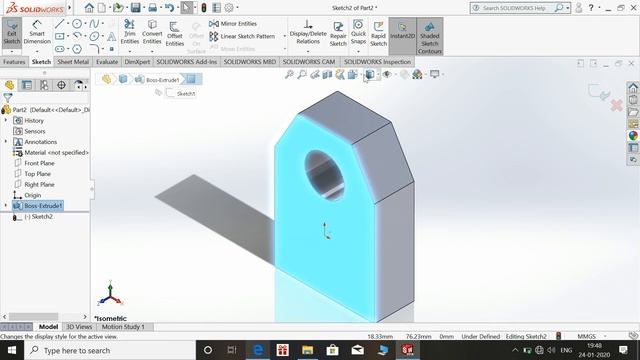
Task: Choose the Convert Entities tool
Action: [152, 32]
